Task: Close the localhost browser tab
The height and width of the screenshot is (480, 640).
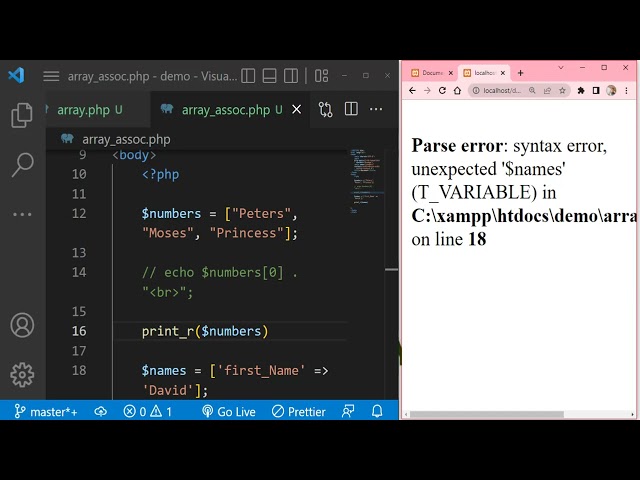Action: coord(503,73)
